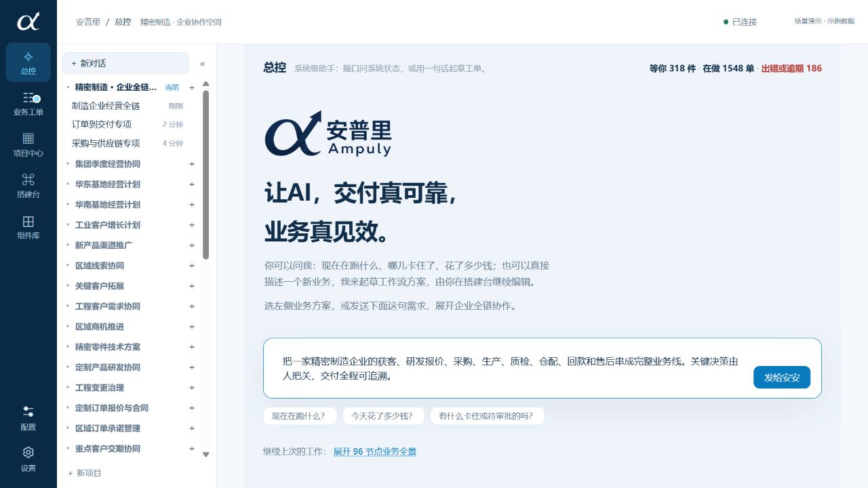Open the 订单到交付专项 conversation

pos(127,125)
